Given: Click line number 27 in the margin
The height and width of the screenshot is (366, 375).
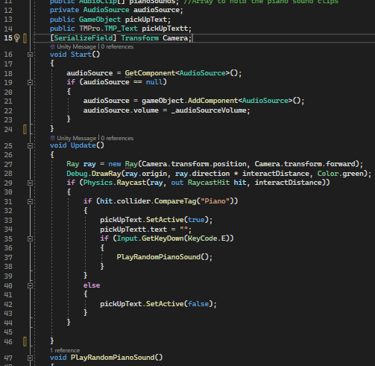Looking at the screenshot, I should pos(8,164).
